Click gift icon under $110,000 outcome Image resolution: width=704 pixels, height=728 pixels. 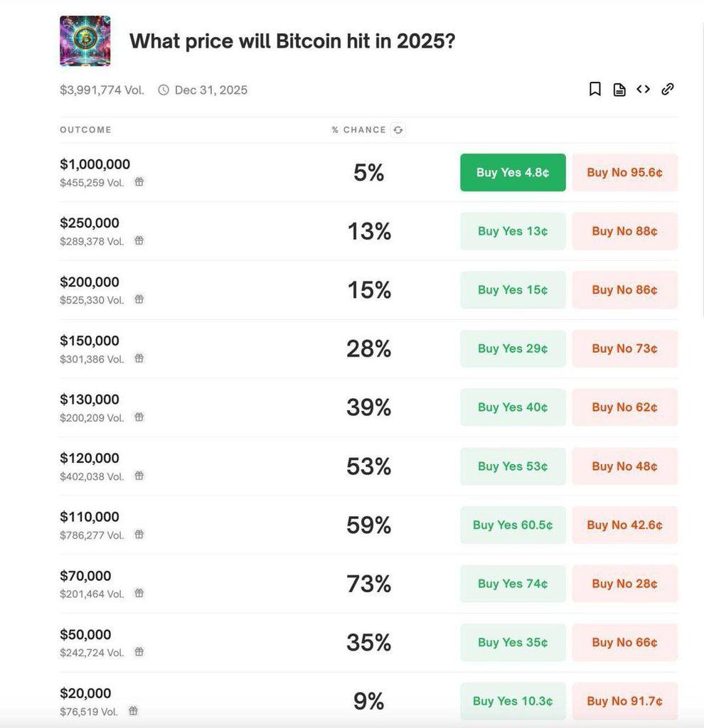pos(139,535)
